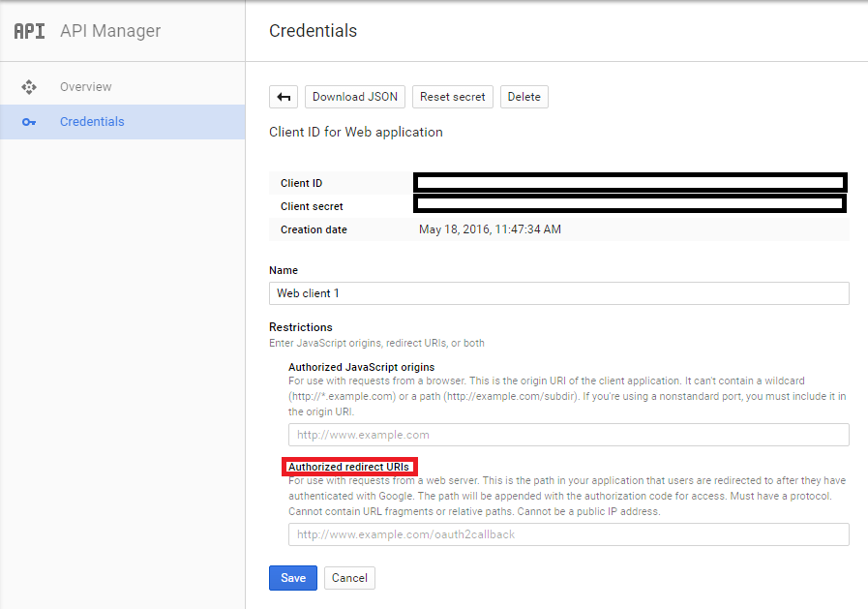Click the Authorized redirect URIs input field

(569, 534)
